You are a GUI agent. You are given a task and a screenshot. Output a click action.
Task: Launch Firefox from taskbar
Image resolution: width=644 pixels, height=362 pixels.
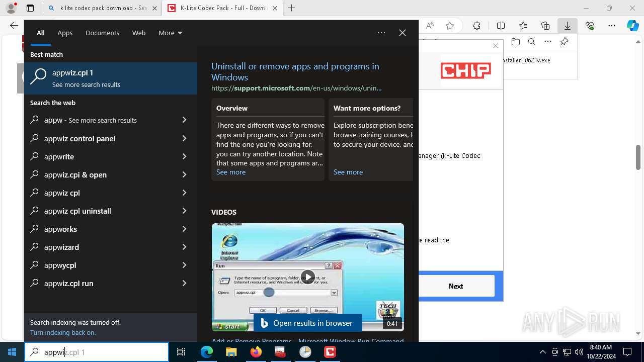click(x=256, y=352)
